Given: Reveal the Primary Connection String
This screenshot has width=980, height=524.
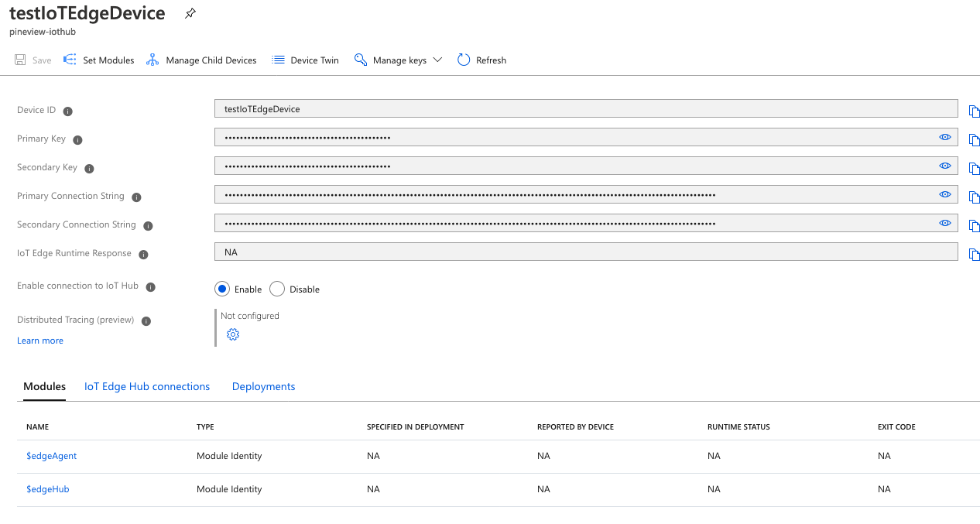Looking at the screenshot, I should 944,194.
